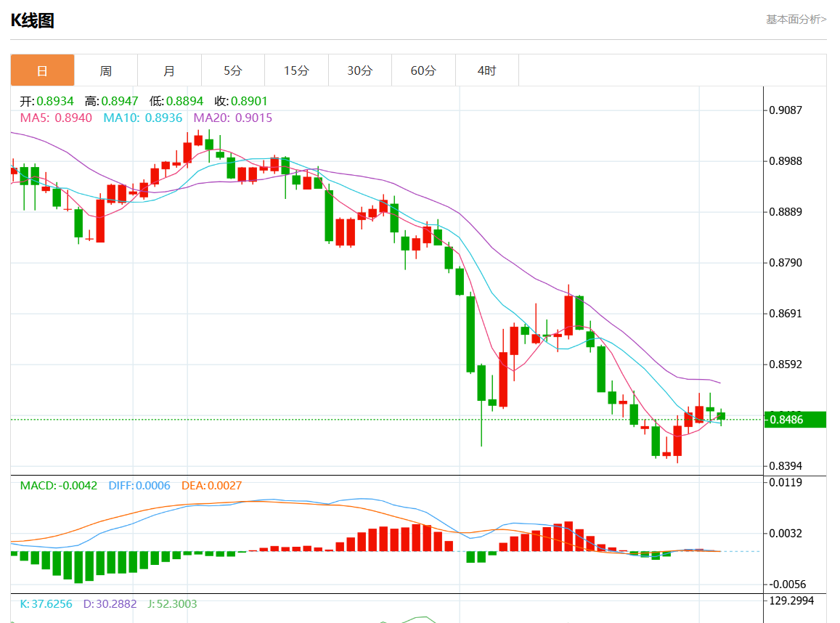The image size is (840, 623).
Task: Open the 30分 interval tab
Action: pos(360,70)
